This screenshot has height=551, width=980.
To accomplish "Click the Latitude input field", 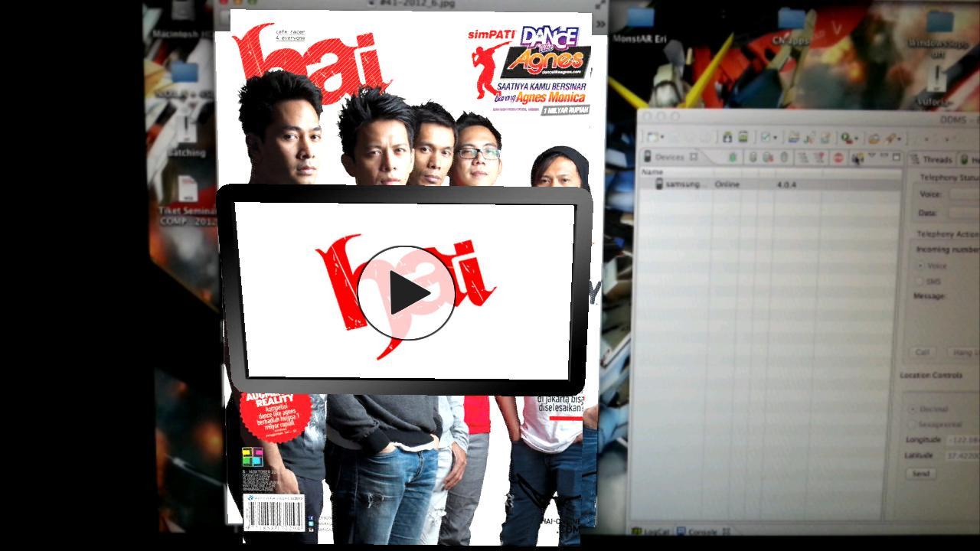I will coord(963,455).
